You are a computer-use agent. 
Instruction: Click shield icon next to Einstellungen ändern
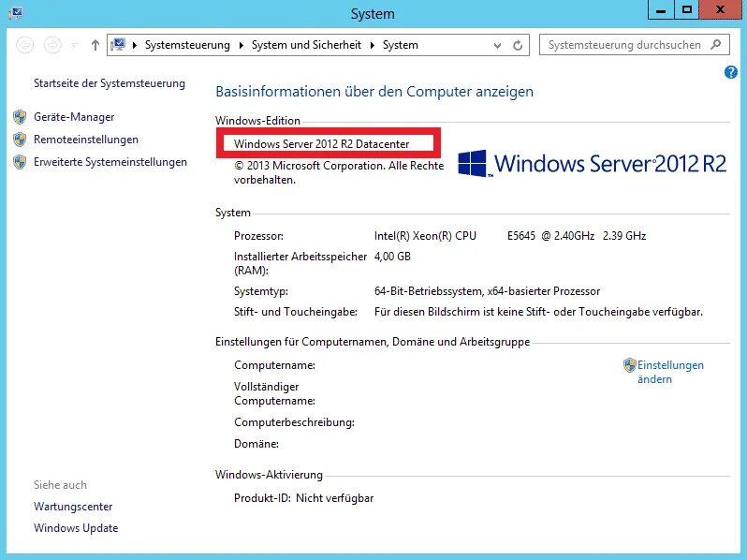[x=630, y=365]
